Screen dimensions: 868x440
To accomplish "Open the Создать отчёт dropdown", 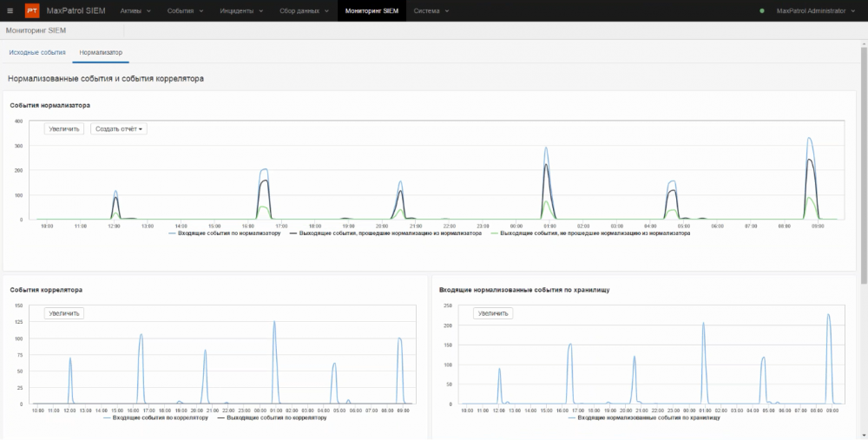I will 119,128.
